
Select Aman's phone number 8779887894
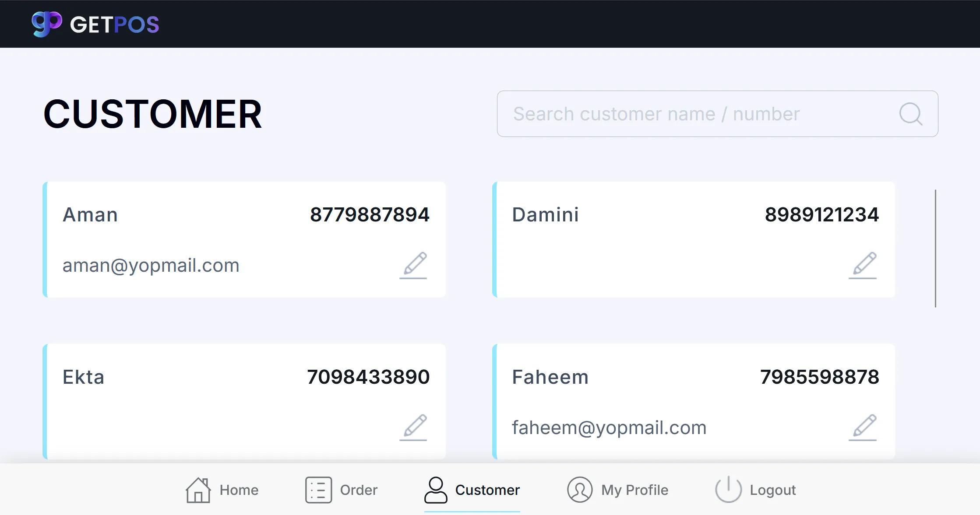click(x=370, y=214)
